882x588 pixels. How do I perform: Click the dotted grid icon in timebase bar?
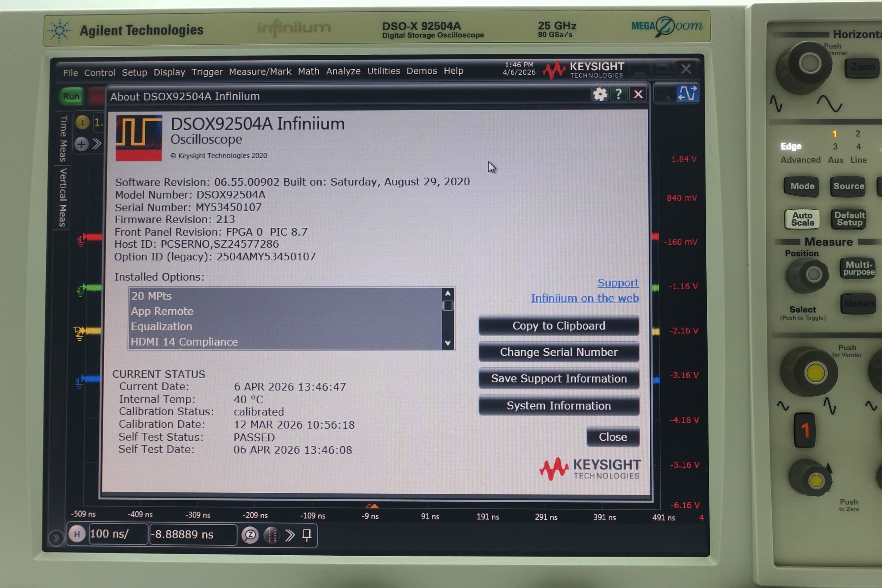[x=271, y=535]
